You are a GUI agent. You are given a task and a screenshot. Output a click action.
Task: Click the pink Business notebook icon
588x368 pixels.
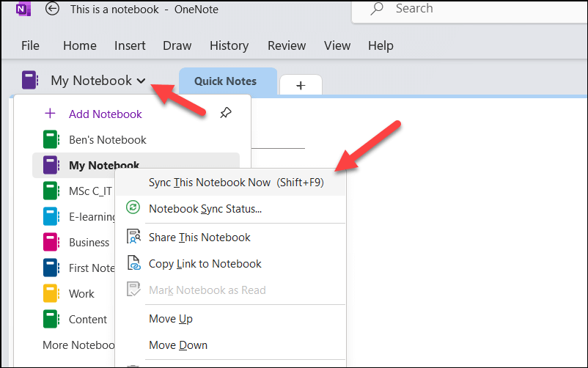(x=51, y=242)
